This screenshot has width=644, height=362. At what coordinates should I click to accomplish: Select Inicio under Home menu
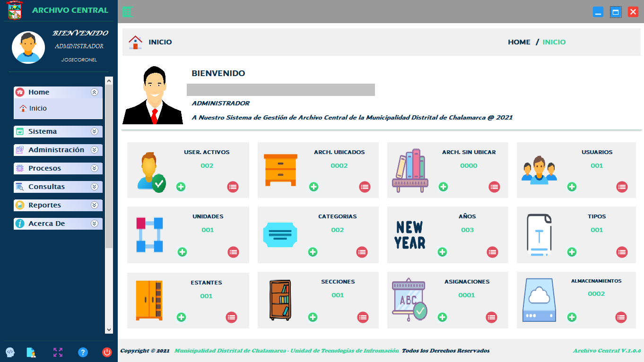[38, 108]
